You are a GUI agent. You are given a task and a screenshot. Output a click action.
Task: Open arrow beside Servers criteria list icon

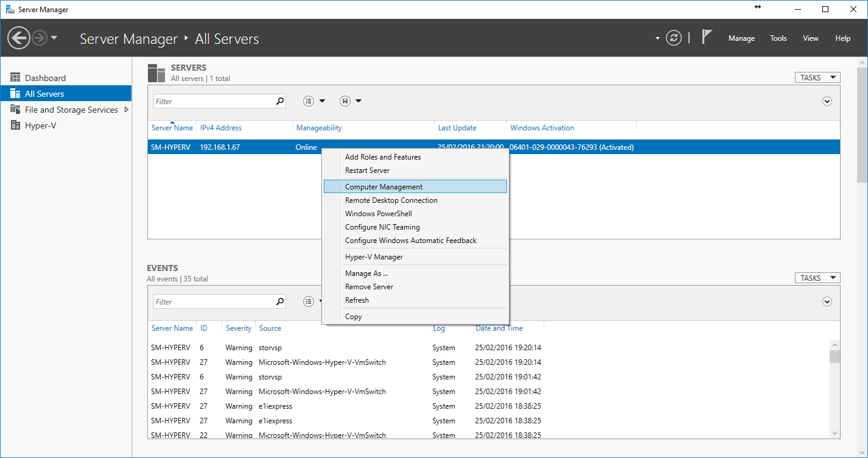[322, 101]
